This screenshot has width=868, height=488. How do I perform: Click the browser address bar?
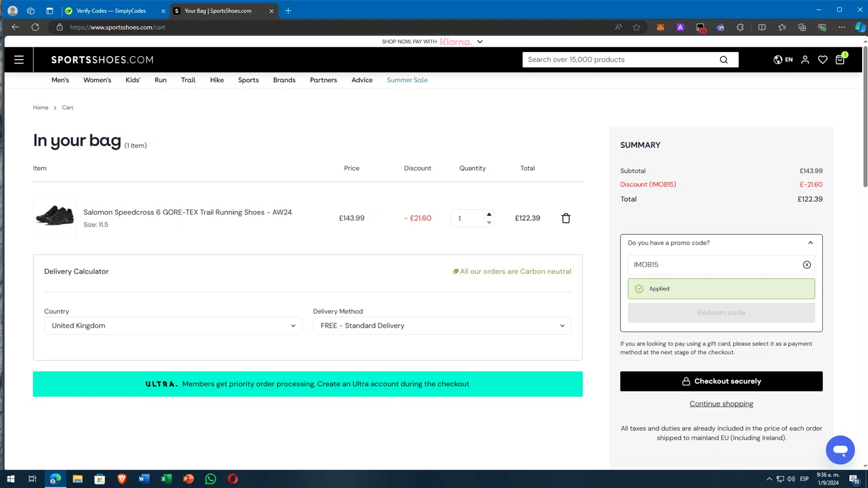[336, 27]
